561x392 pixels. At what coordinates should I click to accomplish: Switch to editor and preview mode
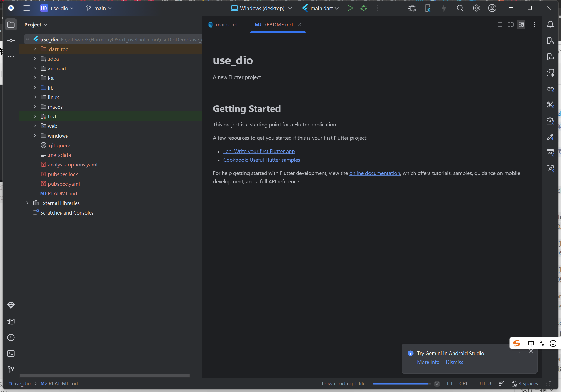click(x=511, y=25)
